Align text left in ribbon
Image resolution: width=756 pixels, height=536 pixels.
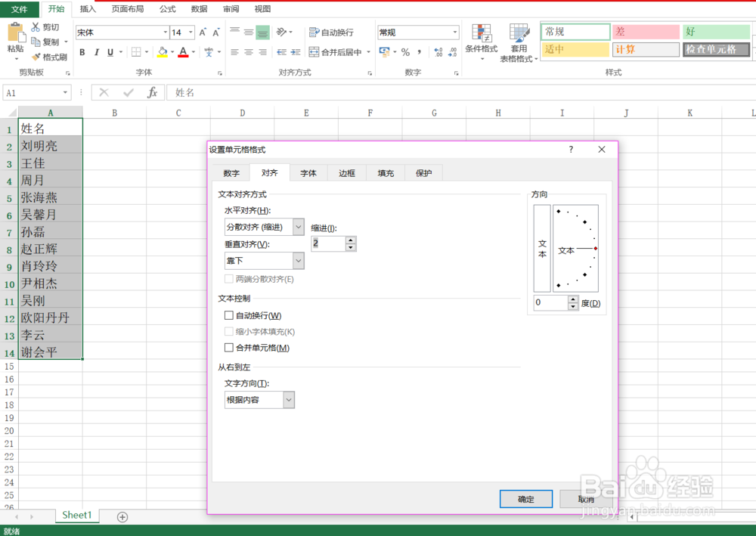tap(235, 52)
